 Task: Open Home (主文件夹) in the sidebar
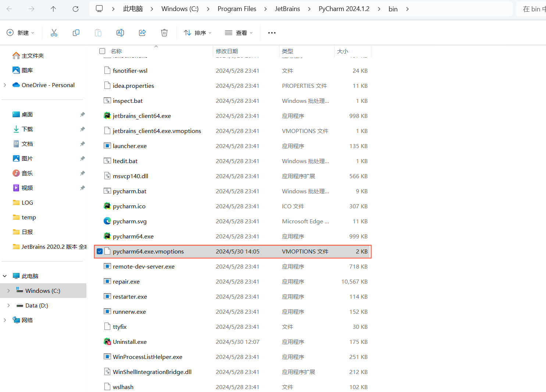click(x=29, y=55)
